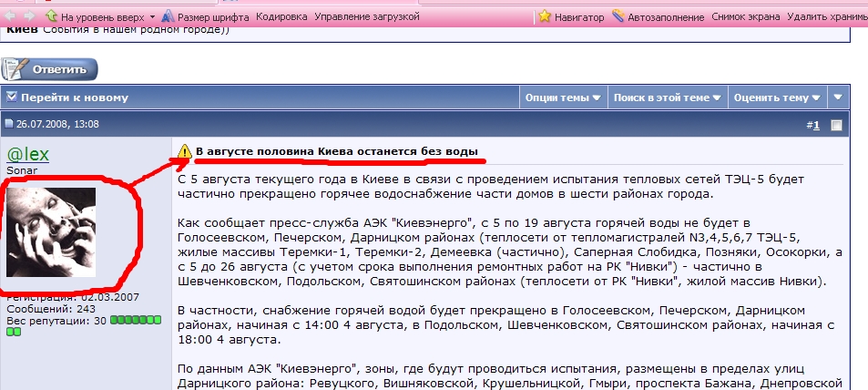Open the 'Кодировка' toolbar menu
The width and height of the screenshot is (868, 390).
pos(281,16)
